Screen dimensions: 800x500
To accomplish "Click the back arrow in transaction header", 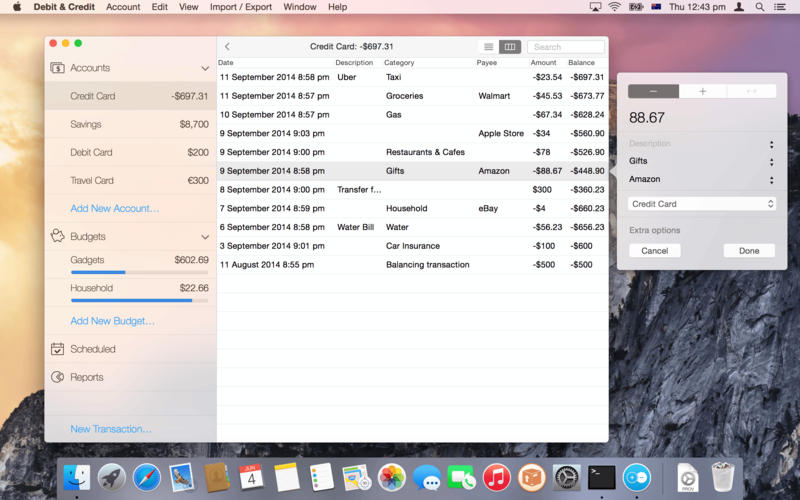I will pos(227,47).
